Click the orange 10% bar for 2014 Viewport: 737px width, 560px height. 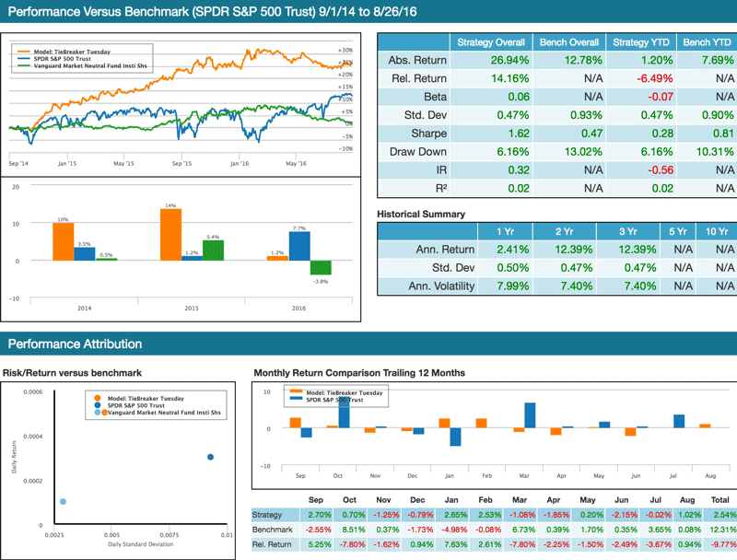click(63, 241)
